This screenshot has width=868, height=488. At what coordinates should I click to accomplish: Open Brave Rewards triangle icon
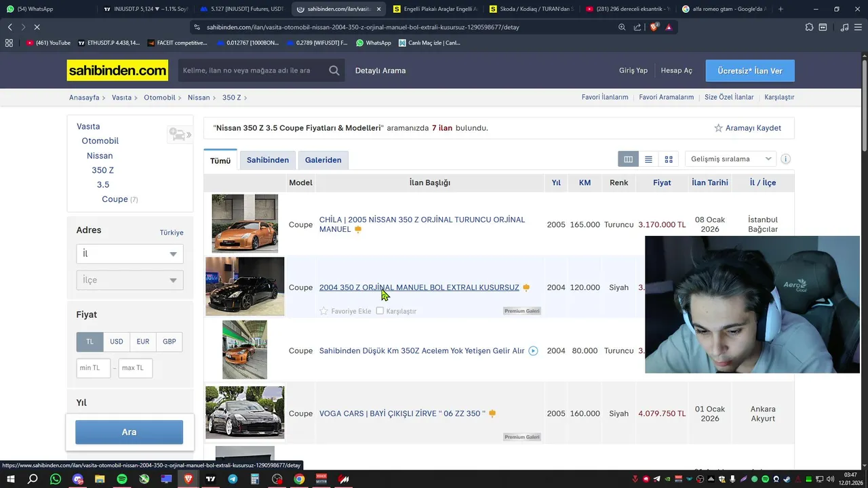669,27
